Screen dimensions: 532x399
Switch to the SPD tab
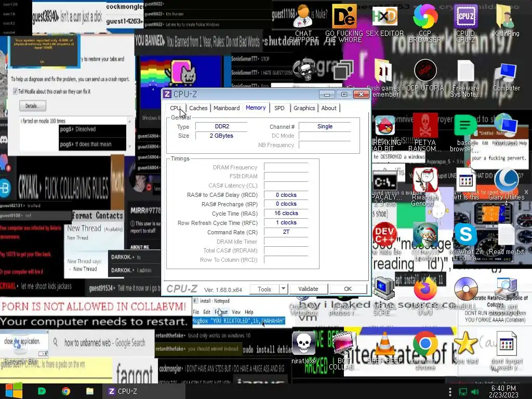[x=279, y=108]
